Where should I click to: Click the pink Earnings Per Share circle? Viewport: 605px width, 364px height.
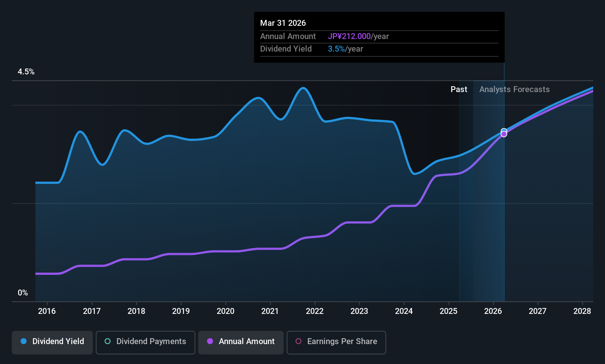[x=298, y=341]
